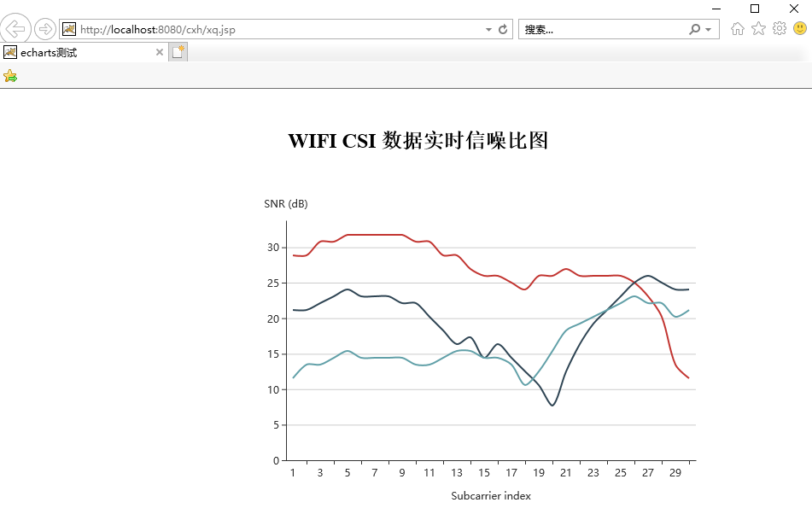Click the smiley feedback icon
The image size is (812, 520).
click(799, 28)
